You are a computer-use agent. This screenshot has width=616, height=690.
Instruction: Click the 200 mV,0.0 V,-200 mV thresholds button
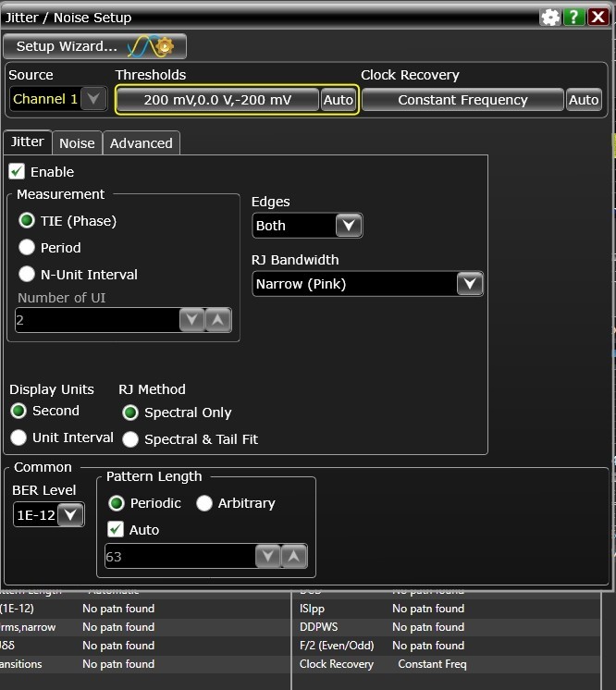pyautogui.click(x=217, y=100)
